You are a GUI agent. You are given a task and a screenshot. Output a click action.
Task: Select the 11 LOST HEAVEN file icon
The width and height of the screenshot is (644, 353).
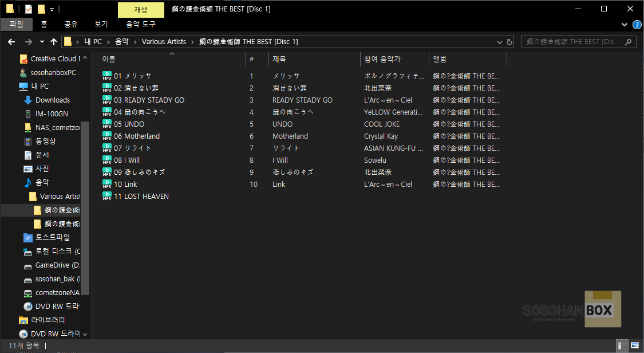pyautogui.click(x=107, y=197)
